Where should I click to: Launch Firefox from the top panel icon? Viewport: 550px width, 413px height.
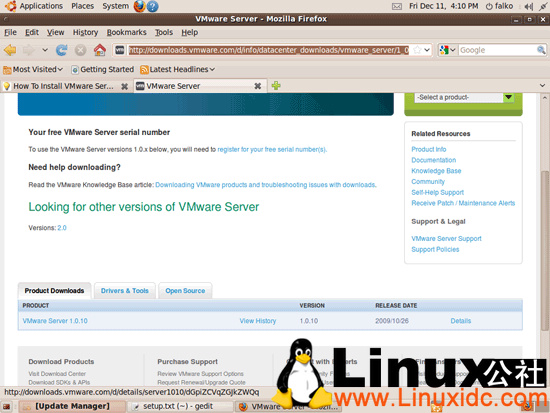[139, 6]
